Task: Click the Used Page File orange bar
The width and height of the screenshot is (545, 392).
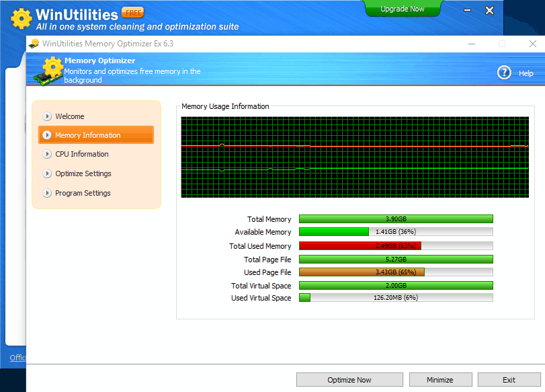Action: click(396, 272)
